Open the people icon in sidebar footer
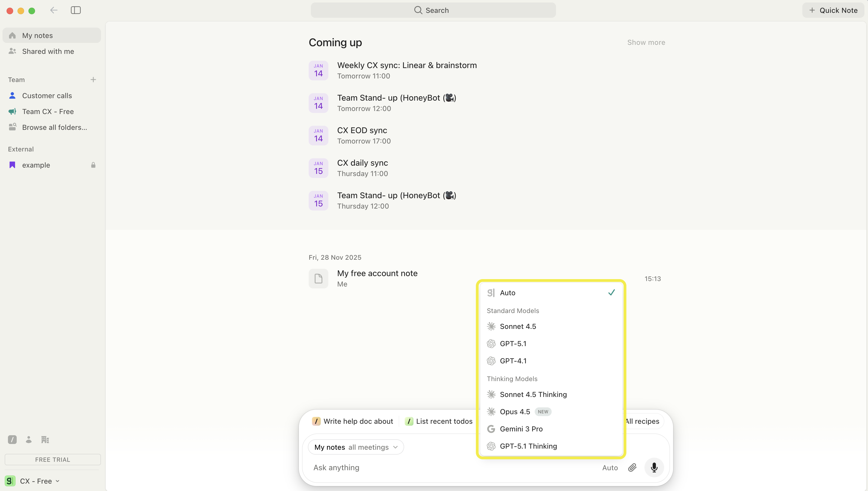This screenshot has height=491, width=868. tap(29, 439)
